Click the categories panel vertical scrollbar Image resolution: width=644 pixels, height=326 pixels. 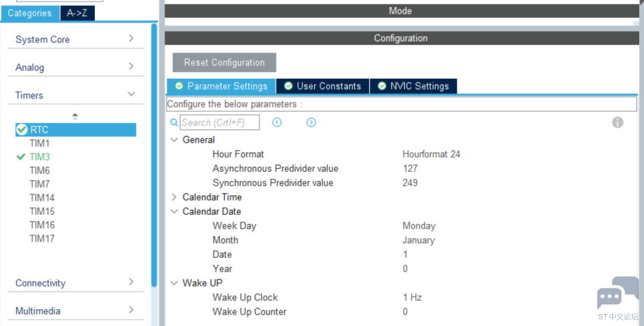[x=154, y=155]
